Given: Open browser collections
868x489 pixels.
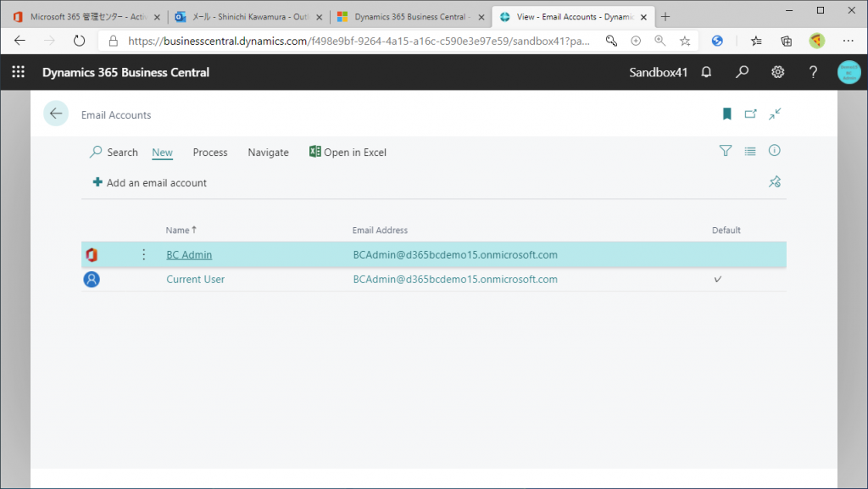Looking at the screenshot, I should [x=786, y=41].
